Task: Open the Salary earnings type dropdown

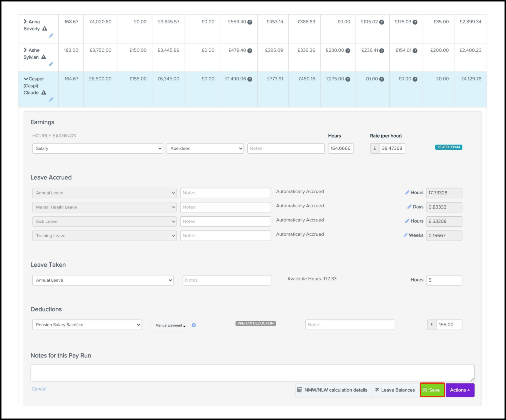Action: [x=97, y=148]
